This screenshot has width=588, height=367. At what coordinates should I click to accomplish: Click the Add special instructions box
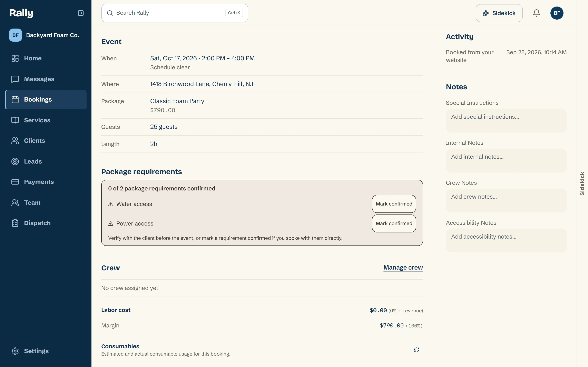pos(506,121)
